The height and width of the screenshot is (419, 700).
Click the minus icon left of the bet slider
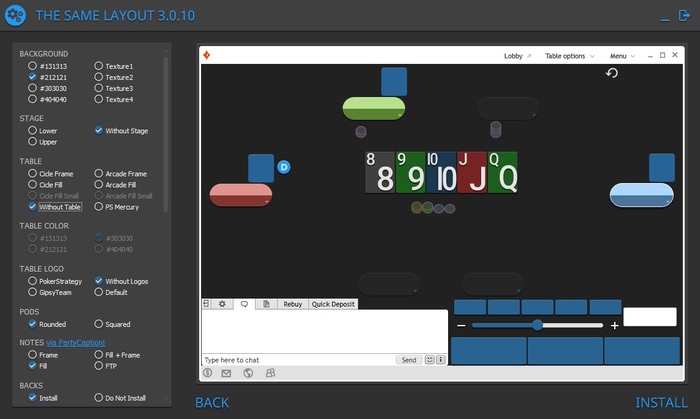pyautogui.click(x=461, y=325)
